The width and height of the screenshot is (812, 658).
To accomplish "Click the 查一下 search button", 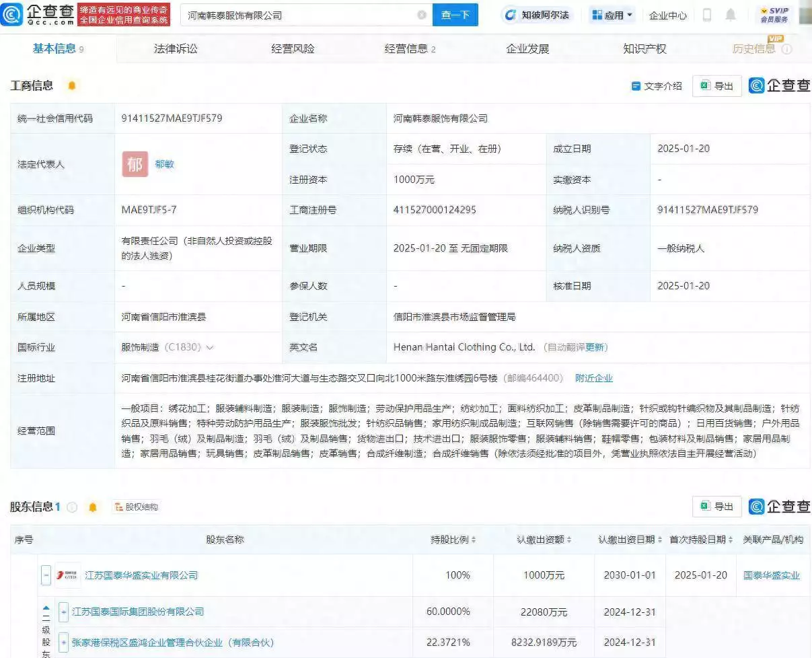I will (x=455, y=15).
